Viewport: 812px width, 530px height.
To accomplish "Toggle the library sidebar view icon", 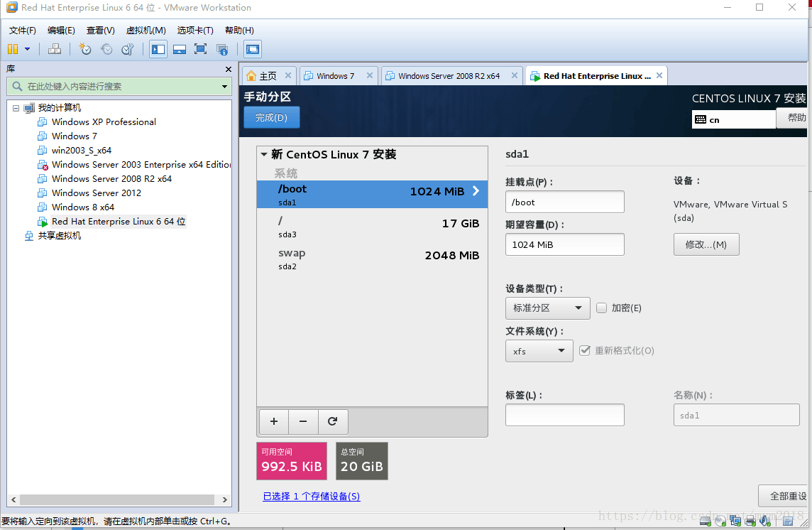I will click(x=158, y=49).
